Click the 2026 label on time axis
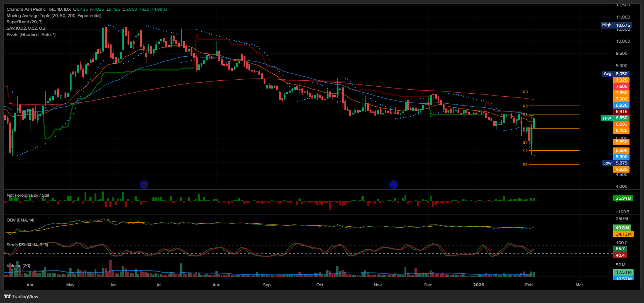Image resolution: width=644 pixels, height=303 pixels. (x=478, y=285)
